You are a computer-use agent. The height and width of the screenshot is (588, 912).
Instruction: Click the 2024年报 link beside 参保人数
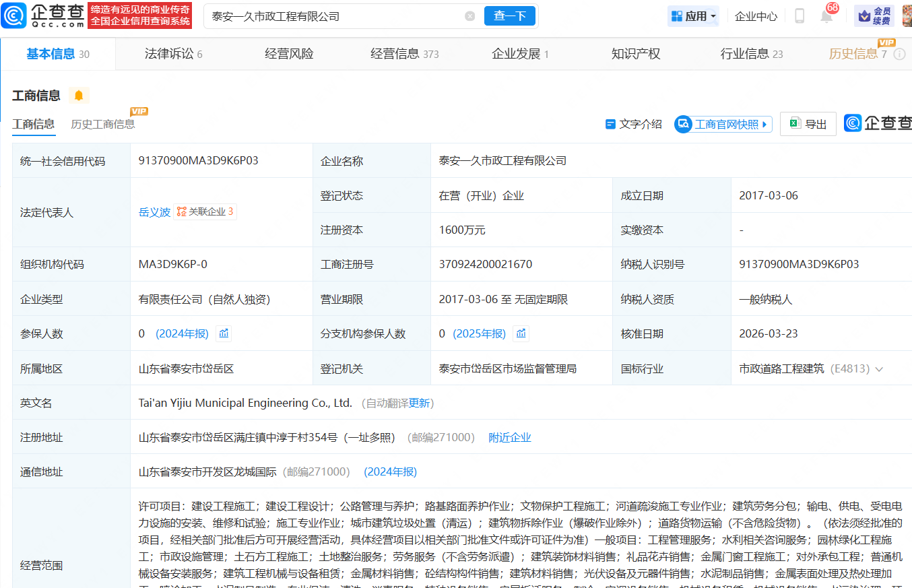tap(183, 333)
